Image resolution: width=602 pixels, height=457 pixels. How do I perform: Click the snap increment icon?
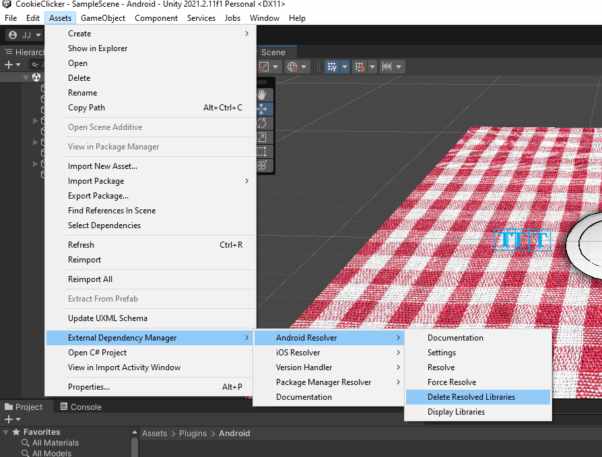(x=387, y=67)
